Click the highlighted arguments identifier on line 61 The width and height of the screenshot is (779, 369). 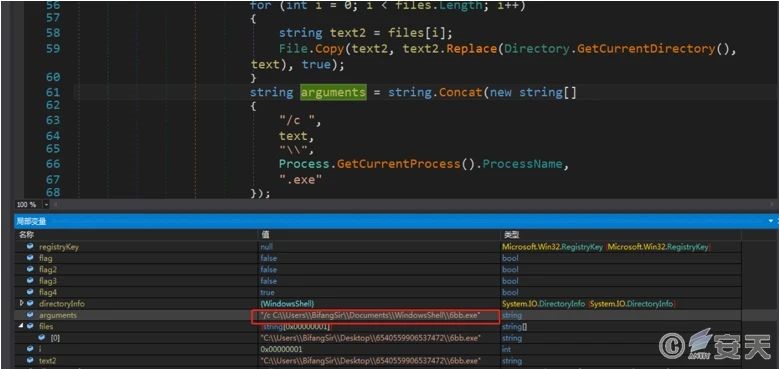click(x=333, y=92)
